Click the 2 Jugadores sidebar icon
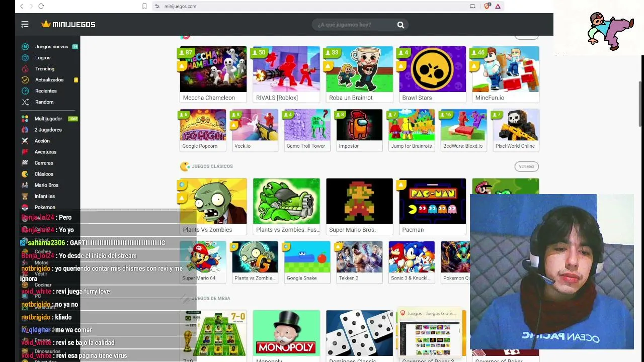 [x=25, y=130]
